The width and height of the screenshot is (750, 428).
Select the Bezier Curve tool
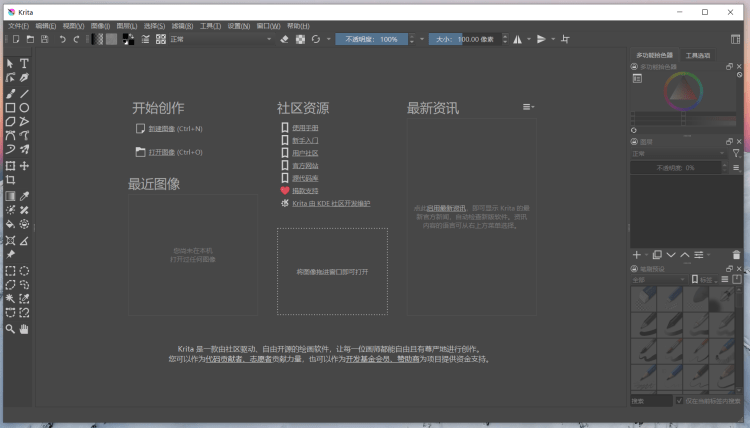(10, 135)
